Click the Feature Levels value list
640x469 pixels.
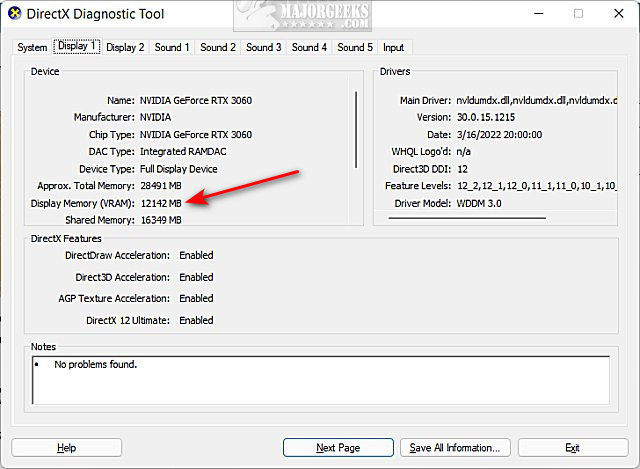point(537,186)
